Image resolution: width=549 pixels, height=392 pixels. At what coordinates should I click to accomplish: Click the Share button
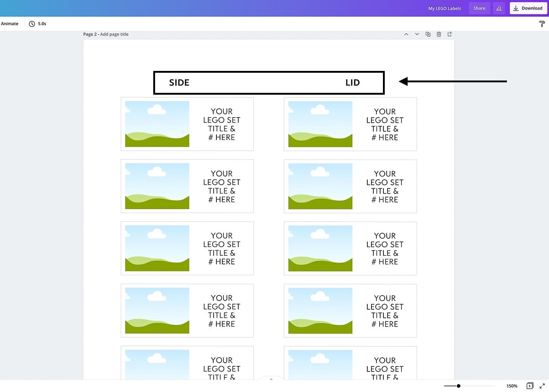tap(479, 8)
